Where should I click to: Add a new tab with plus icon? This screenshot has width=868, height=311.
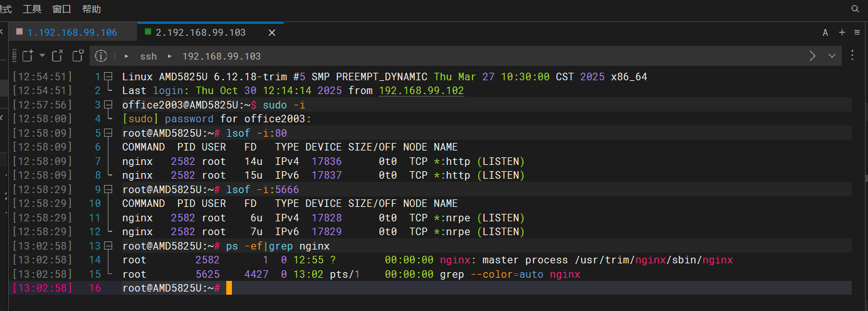point(842,33)
